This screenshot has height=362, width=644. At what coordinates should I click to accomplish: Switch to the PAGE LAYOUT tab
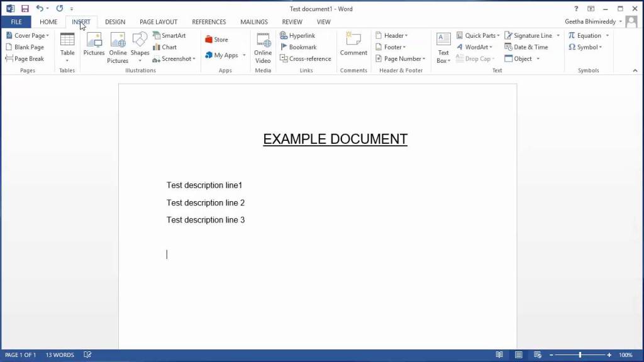[x=158, y=22]
